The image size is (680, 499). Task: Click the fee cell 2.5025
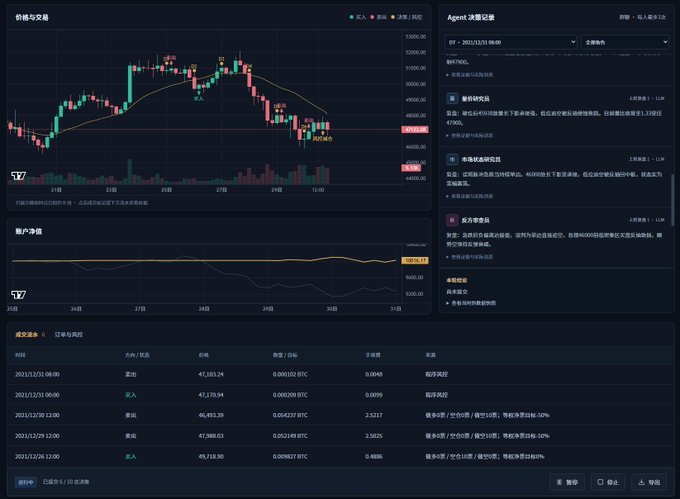pyautogui.click(x=373, y=436)
